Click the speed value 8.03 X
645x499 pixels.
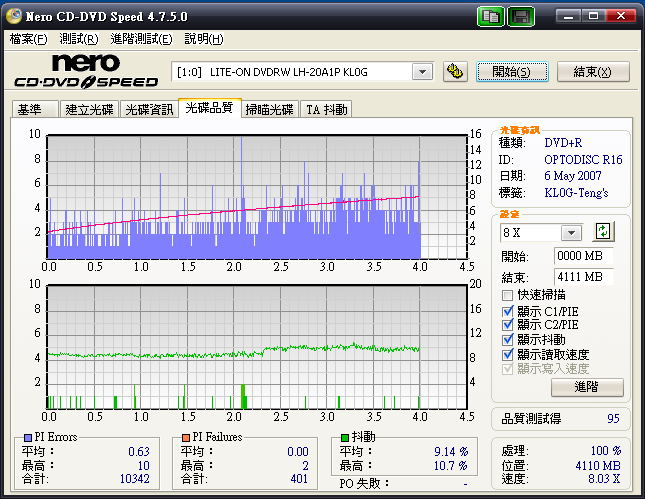coord(604,479)
